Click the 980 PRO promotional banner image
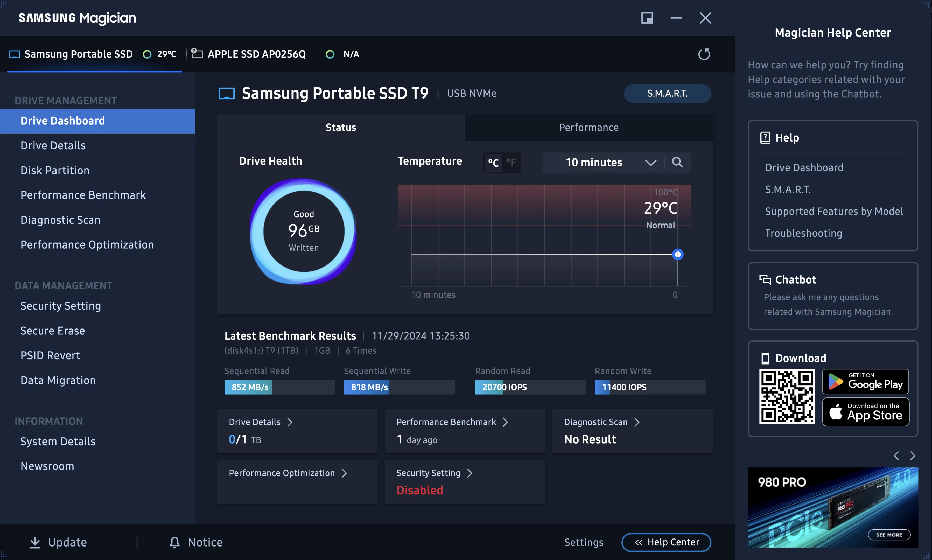The height and width of the screenshot is (560, 932). (x=833, y=507)
